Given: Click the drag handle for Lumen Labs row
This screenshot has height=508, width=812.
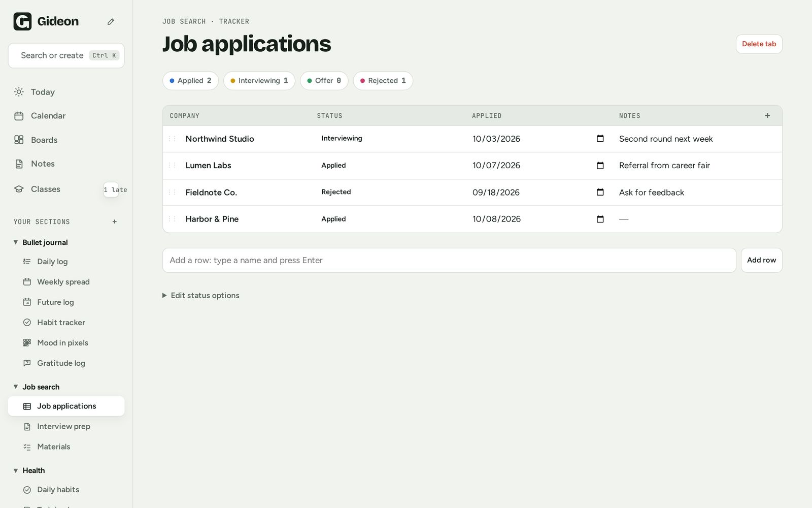Looking at the screenshot, I should (x=172, y=166).
